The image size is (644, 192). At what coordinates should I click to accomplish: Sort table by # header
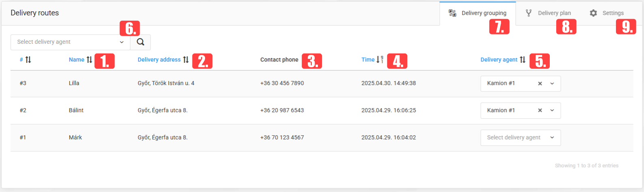tap(21, 60)
